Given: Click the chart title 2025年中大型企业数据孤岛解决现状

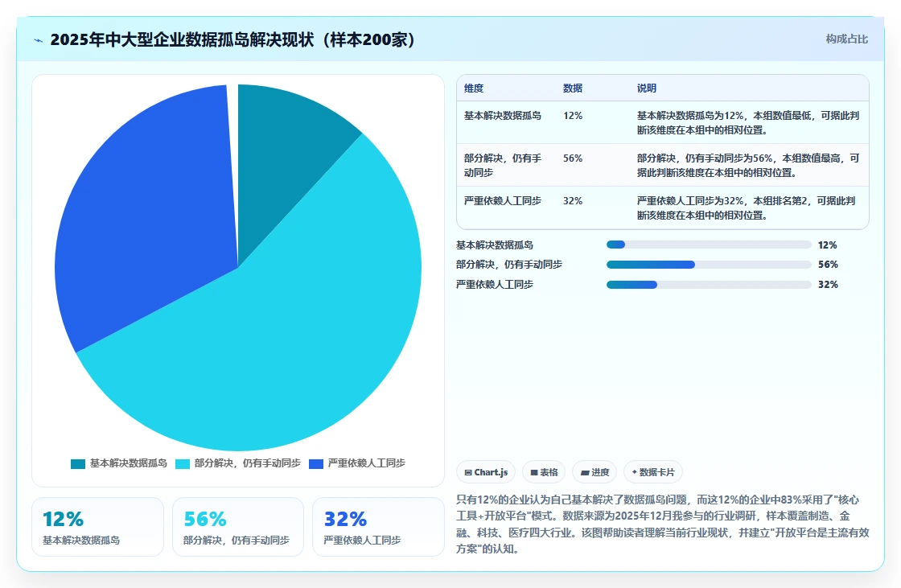Looking at the screenshot, I should pos(232,39).
